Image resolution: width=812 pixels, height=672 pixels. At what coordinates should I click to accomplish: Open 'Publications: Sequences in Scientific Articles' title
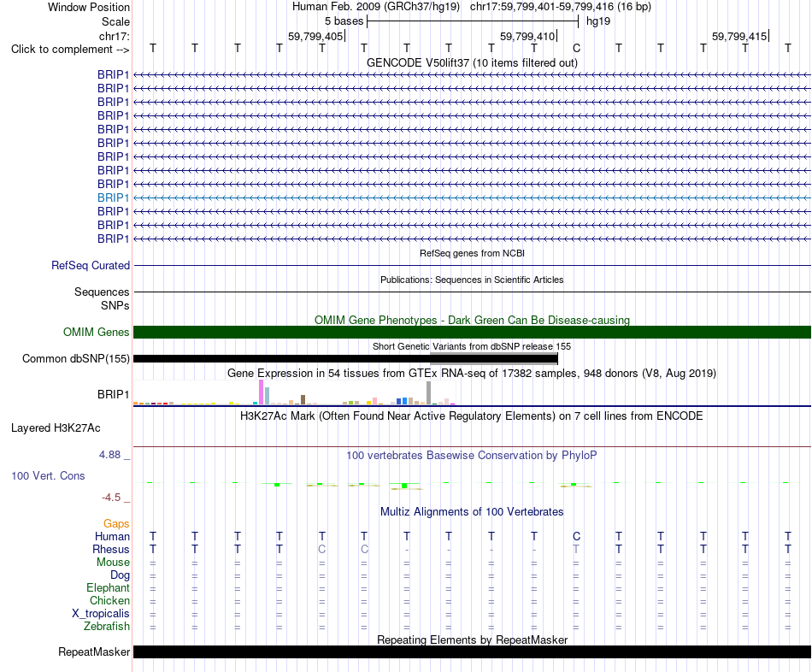pyautogui.click(x=472, y=280)
